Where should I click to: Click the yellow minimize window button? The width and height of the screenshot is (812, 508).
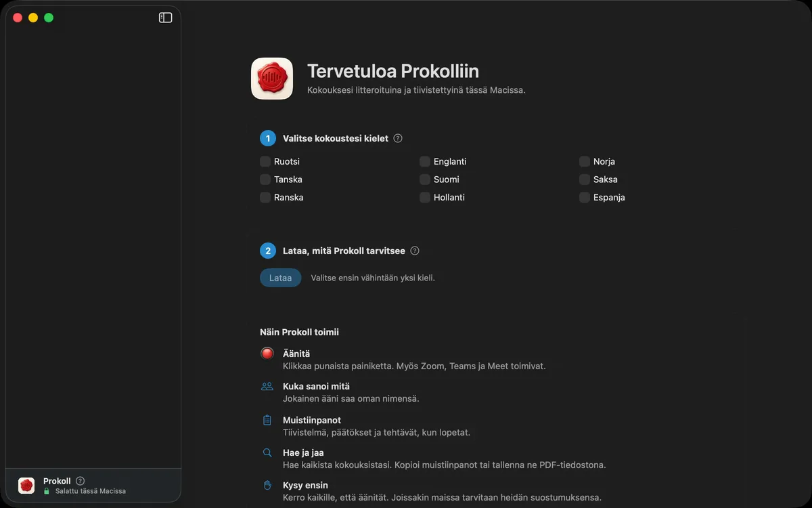pyautogui.click(x=33, y=18)
